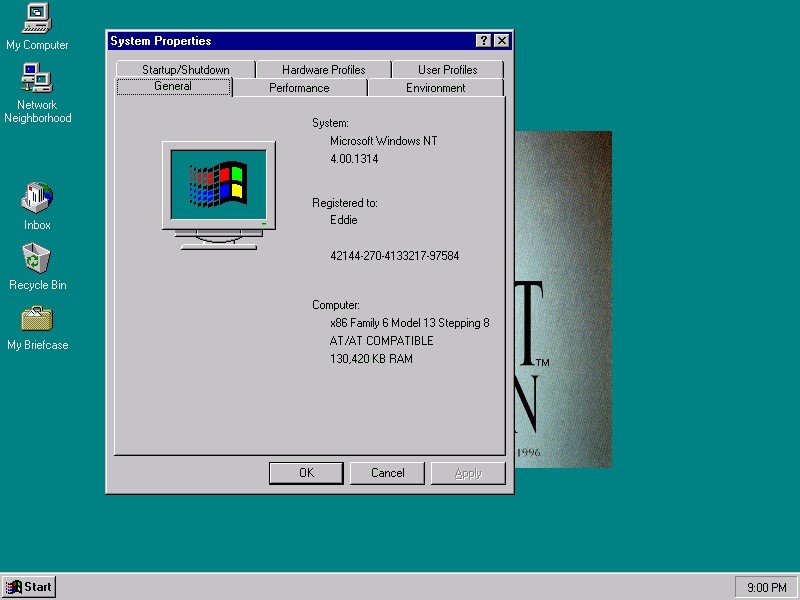Switch to the Performance tab

[x=299, y=88]
